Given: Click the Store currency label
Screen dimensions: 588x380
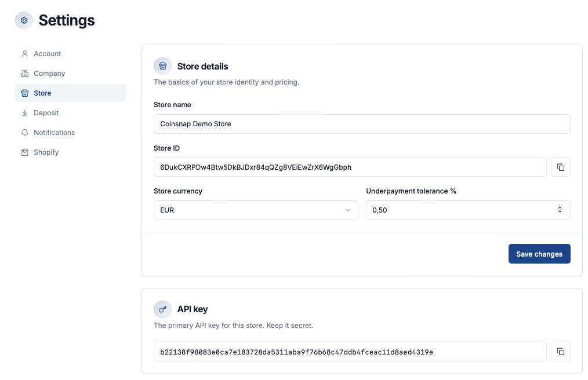Looking at the screenshot, I should pos(178,191).
